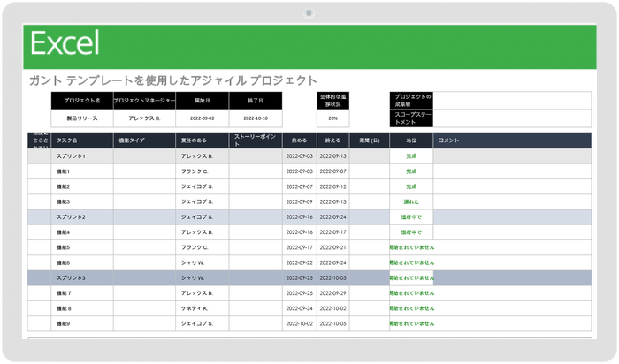
Task: Select project start date 2022-09-02
Action: click(x=203, y=118)
